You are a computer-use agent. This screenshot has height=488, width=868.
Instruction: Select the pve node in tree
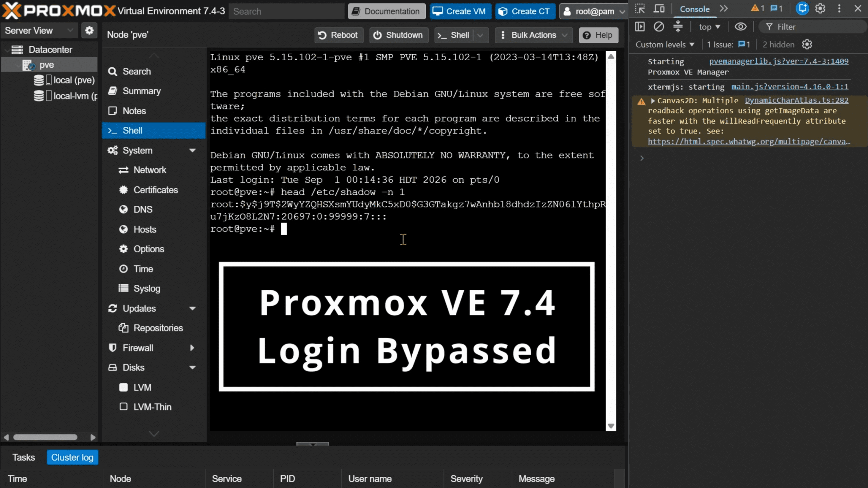46,65
